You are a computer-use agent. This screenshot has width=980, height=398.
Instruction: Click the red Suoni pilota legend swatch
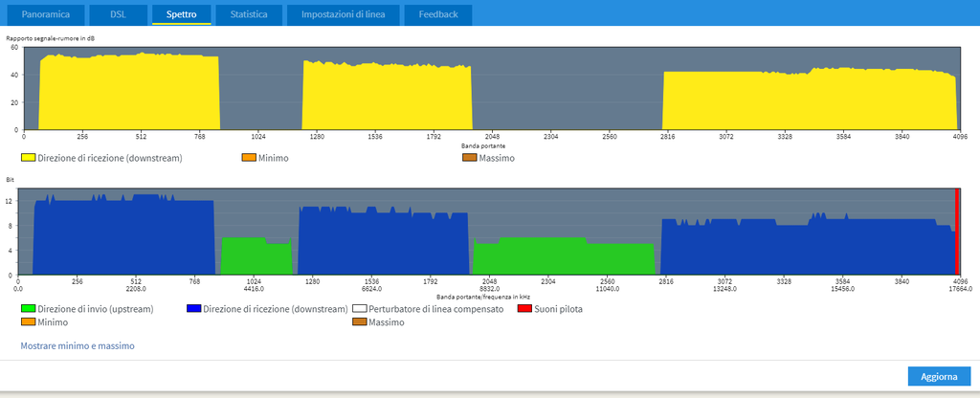pos(524,309)
